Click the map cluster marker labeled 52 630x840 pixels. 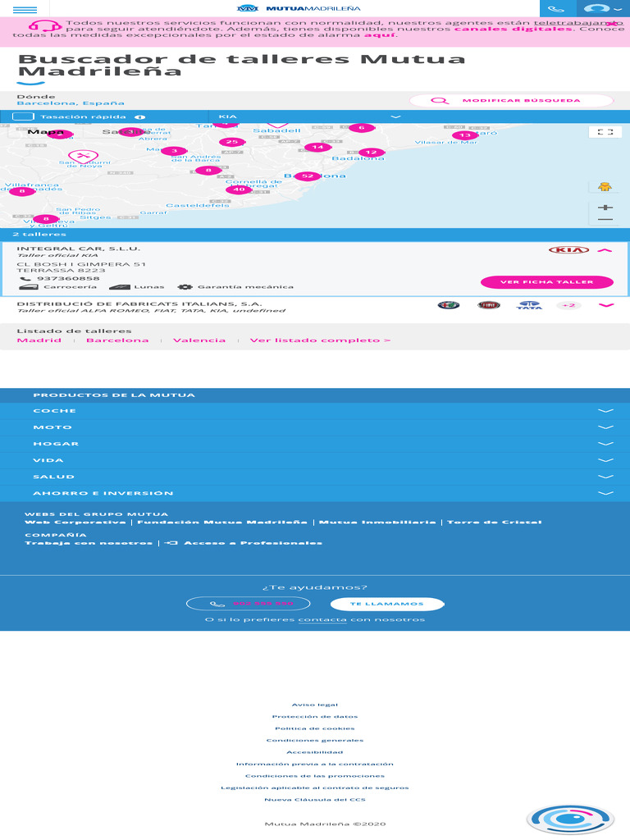point(308,176)
